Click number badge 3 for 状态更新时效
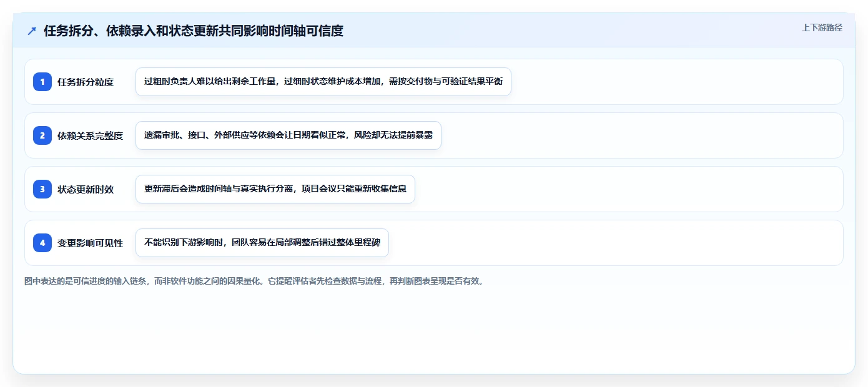This screenshot has height=387, width=868. click(x=42, y=189)
